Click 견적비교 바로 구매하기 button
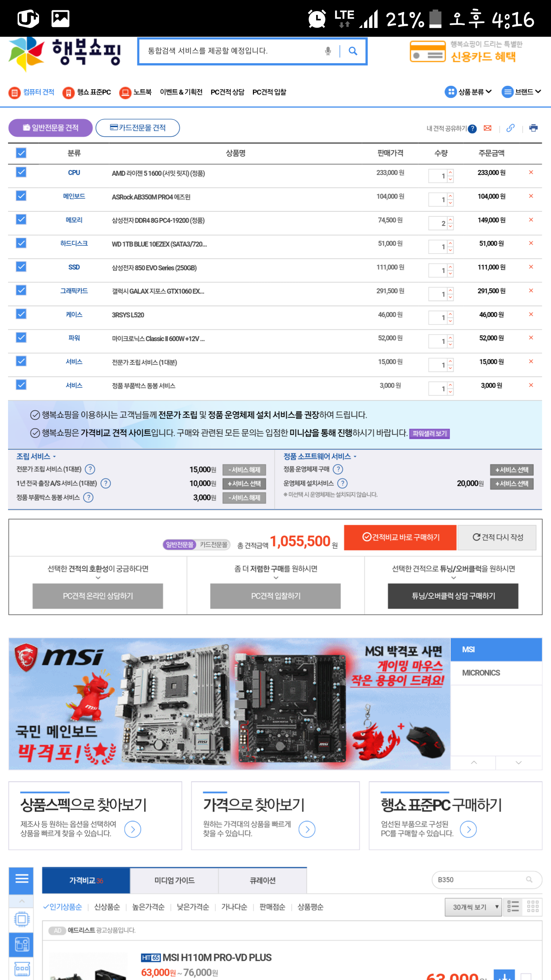The height and width of the screenshot is (980, 551). (400, 537)
